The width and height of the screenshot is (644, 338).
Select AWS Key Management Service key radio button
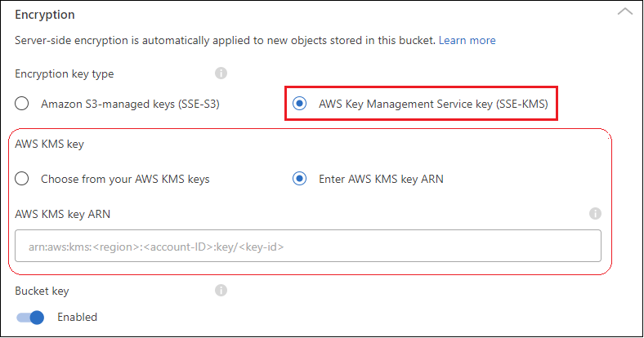coord(301,104)
